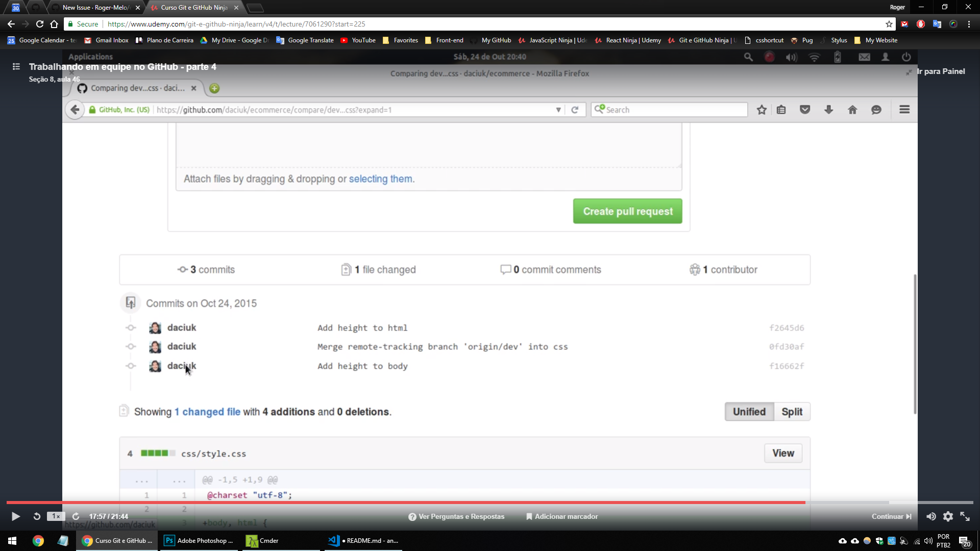Click Firefox Pocket icon

[805, 110]
